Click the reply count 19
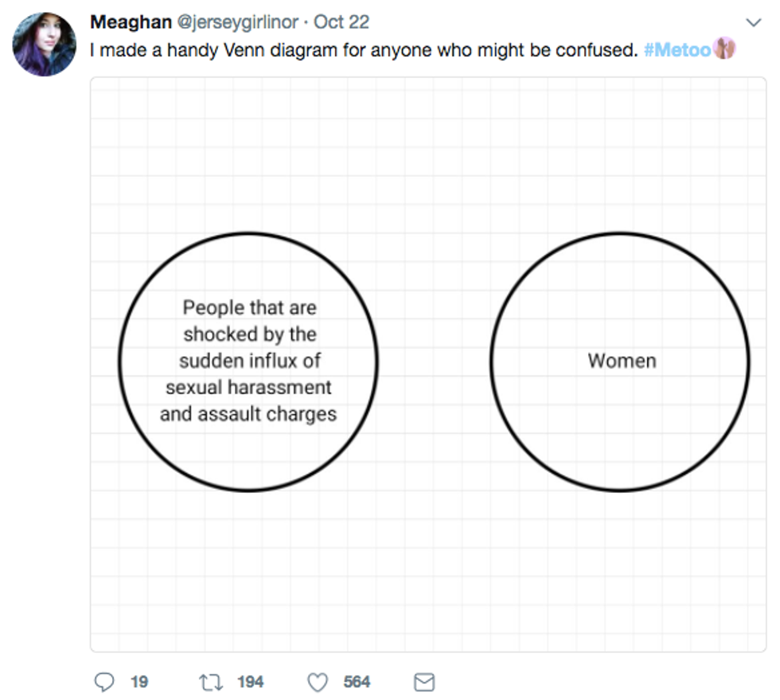The width and height of the screenshot is (780, 700). 139,682
